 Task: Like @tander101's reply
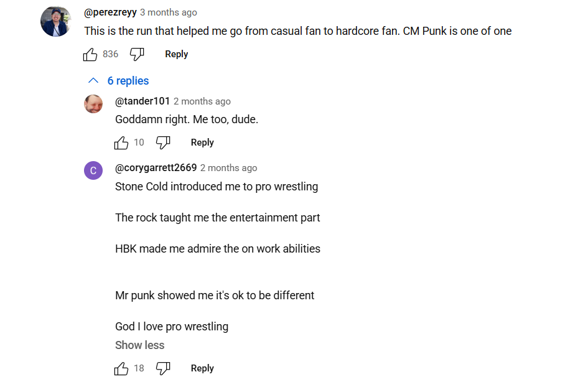(x=121, y=143)
